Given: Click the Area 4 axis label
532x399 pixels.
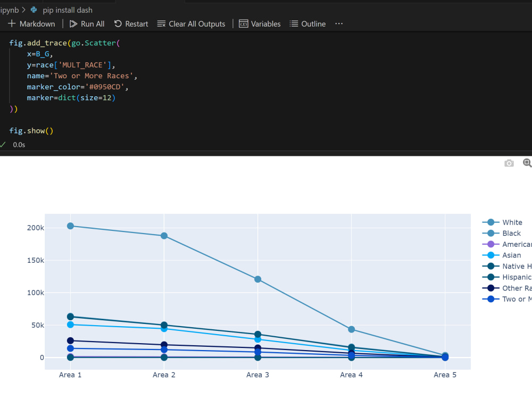Looking at the screenshot, I should 352,375.
